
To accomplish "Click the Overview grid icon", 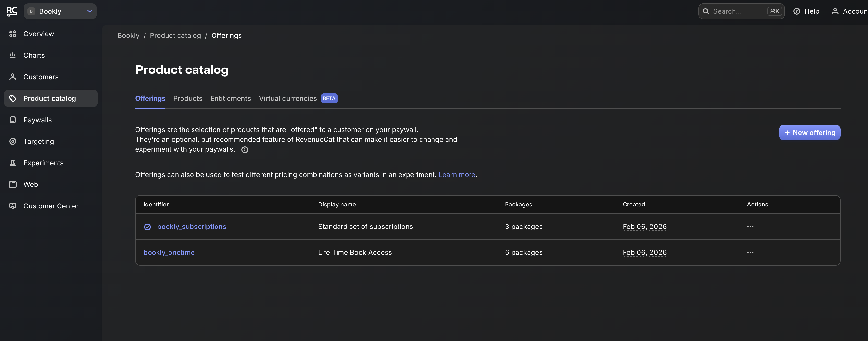I will pyautogui.click(x=13, y=34).
